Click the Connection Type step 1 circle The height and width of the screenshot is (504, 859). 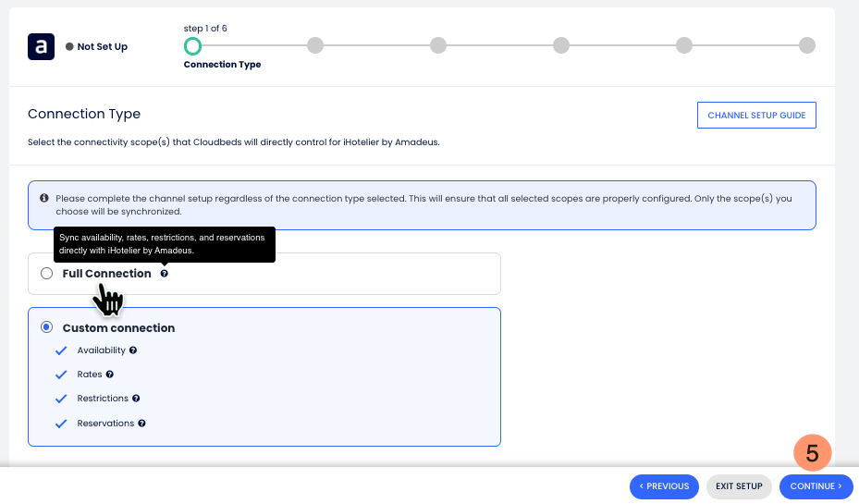click(192, 45)
